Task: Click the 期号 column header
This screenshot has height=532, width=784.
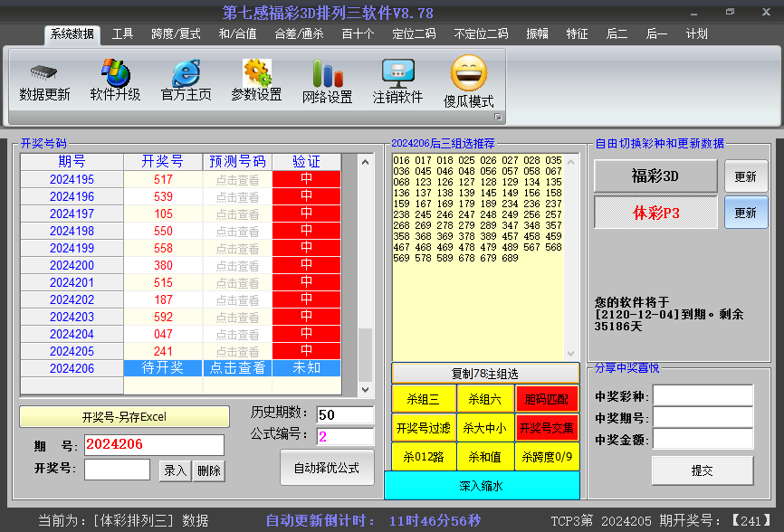Action: click(72, 162)
